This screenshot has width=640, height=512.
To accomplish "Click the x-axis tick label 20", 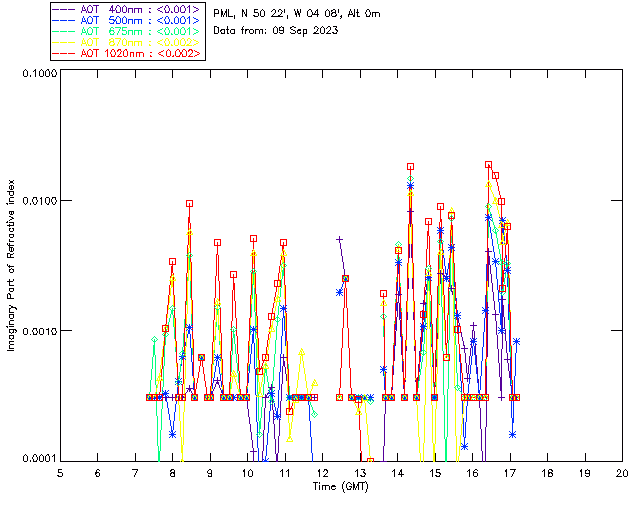I will tap(622, 474).
